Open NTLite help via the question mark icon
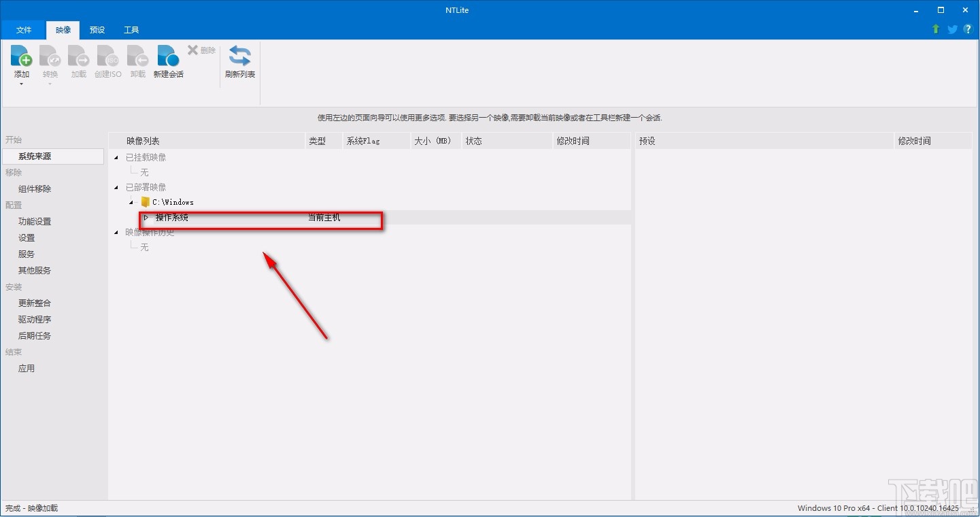The image size is (980, 517). click(968, 29)
